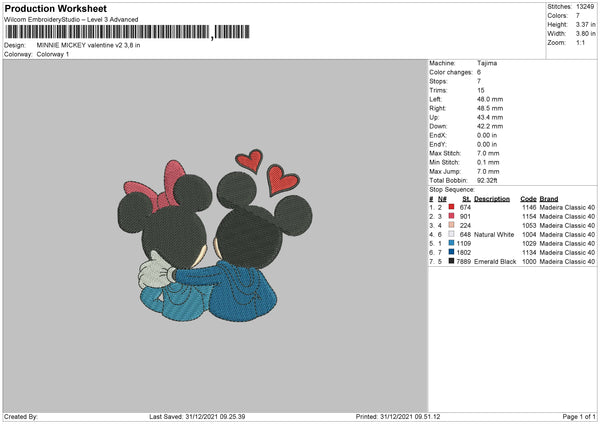Click the design name 'MINNIE MICKEY valentine v2 3,8 in'
This screenshot has height=424, width=600.
[88, 45]
